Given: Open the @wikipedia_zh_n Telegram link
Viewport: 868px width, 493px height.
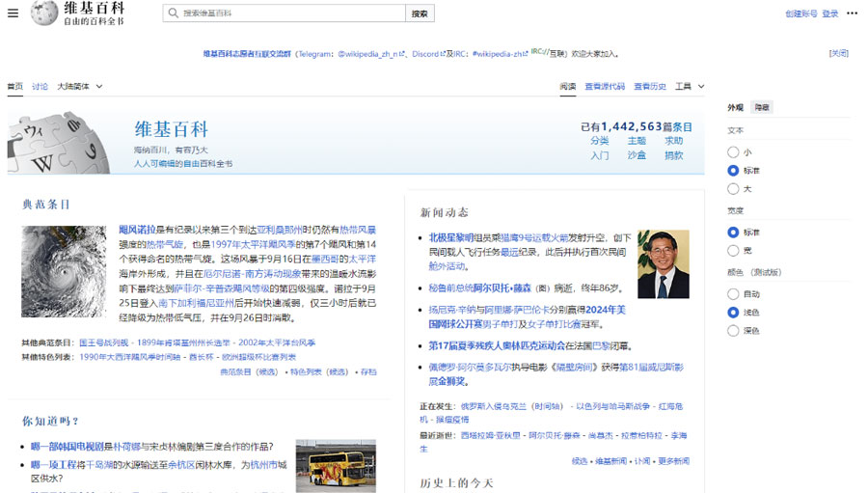Looking at the screenshot, I should pos(371,54).
